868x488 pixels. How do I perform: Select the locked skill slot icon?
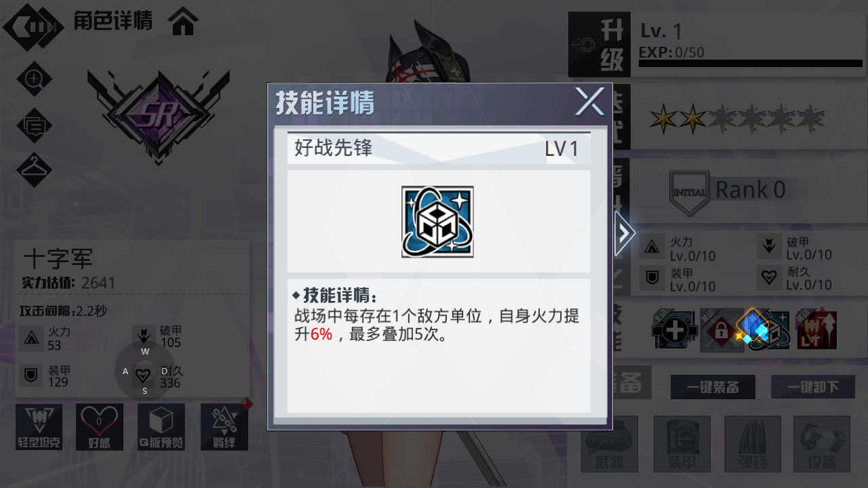point(722,331)
